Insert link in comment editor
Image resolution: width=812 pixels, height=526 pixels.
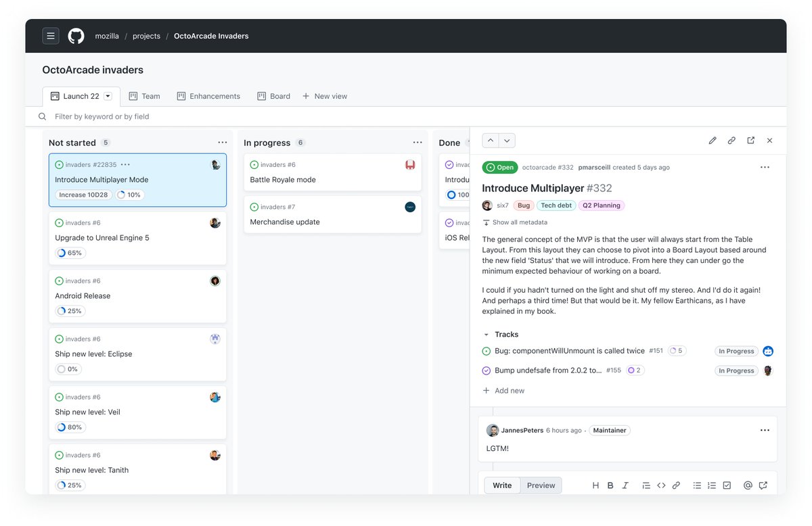[x=676, y=485]
